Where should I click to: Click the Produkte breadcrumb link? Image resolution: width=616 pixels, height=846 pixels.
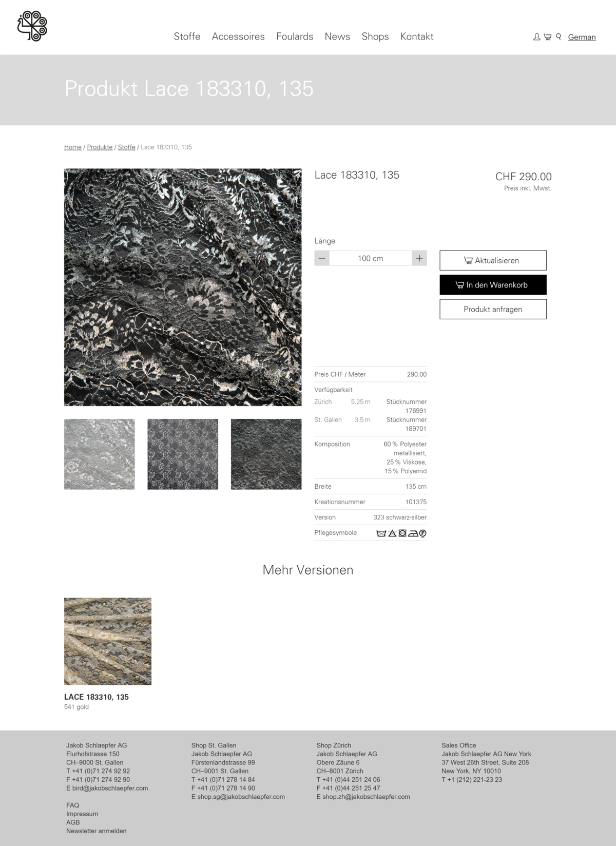click(x=100, y=147)
